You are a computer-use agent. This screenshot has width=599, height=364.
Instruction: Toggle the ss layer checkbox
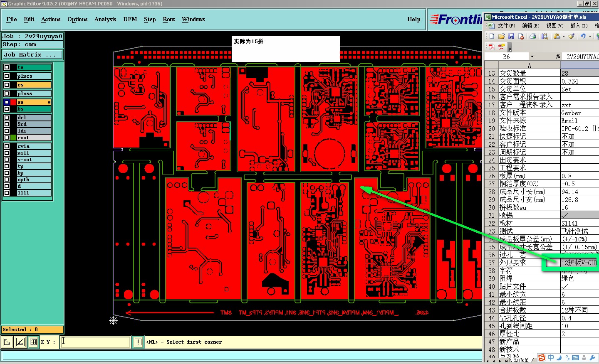7,102
